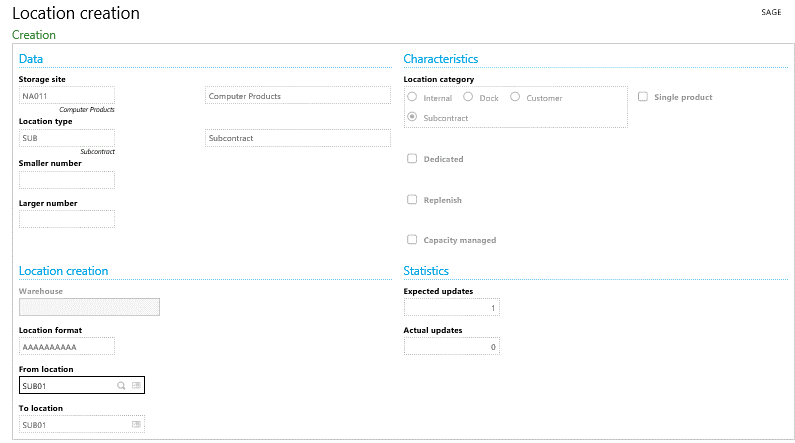Click the Storage site input field
Image resolution: width=795 pixels, height=443 pixels.
click(x=66, y=96)
